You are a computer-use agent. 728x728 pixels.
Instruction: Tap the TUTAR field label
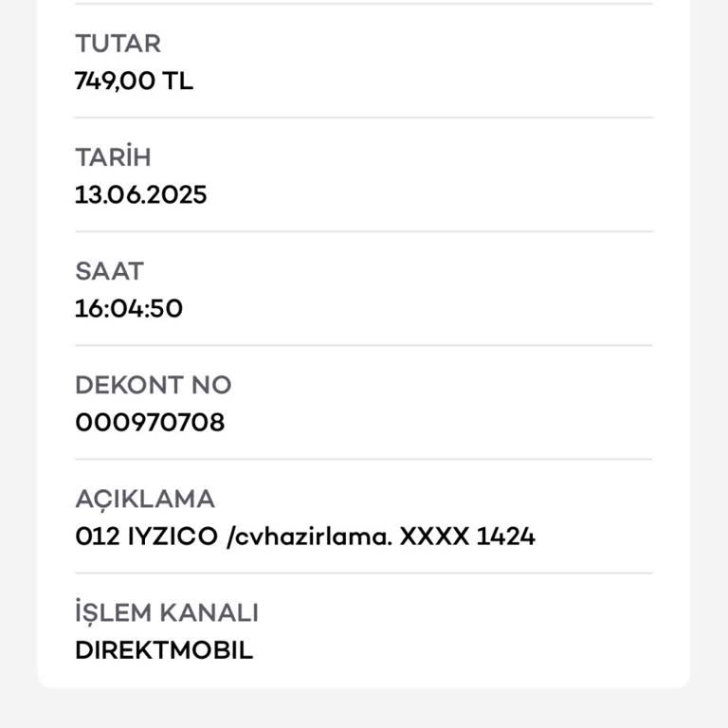118,44
